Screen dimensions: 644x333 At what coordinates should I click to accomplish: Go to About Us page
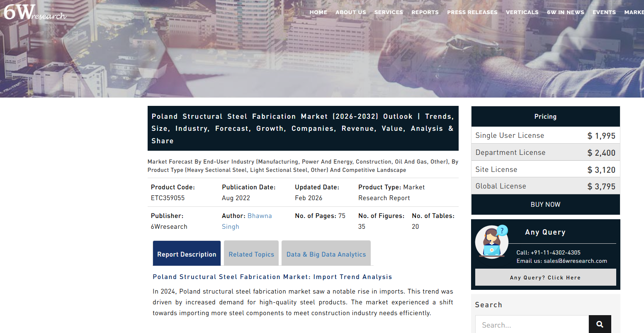350,12
